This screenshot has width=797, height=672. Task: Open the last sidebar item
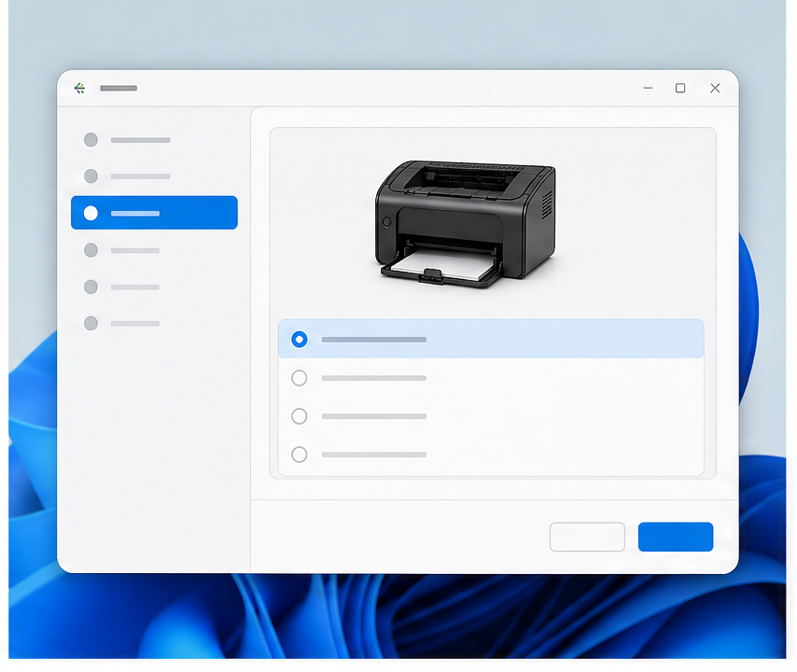pos(122,323)
